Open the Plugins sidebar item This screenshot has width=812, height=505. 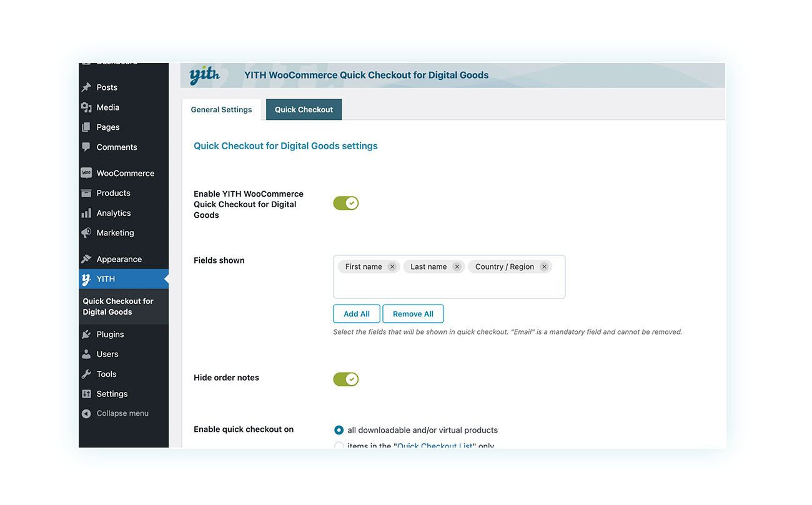(110, 334)
